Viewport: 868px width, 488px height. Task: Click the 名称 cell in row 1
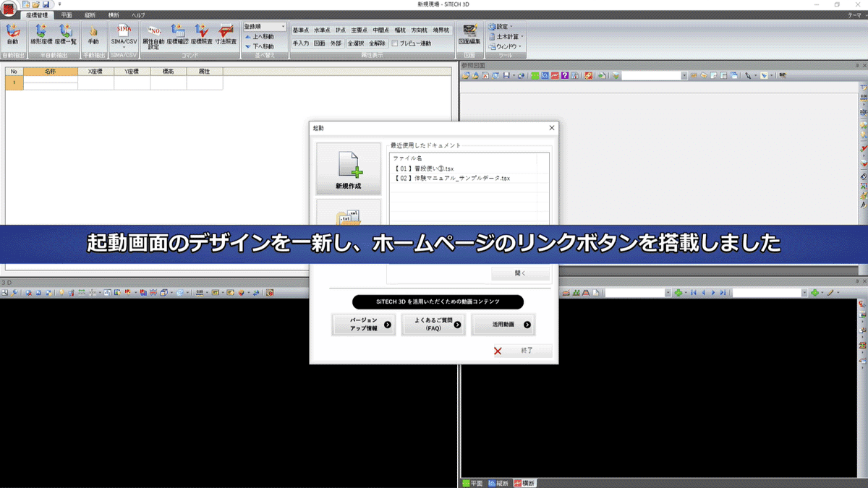point(51,82)
